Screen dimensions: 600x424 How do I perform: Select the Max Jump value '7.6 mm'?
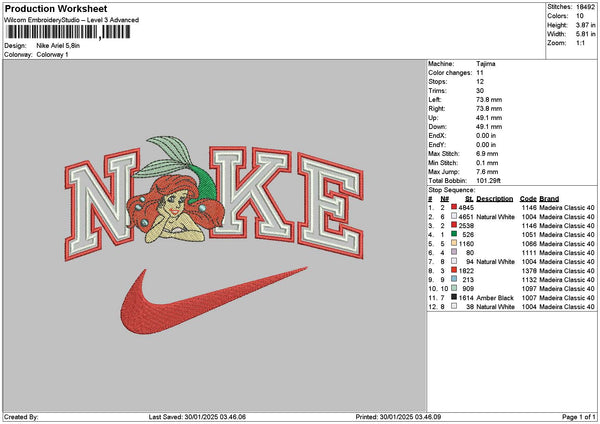pyautogui.click(x=487, y=172)
